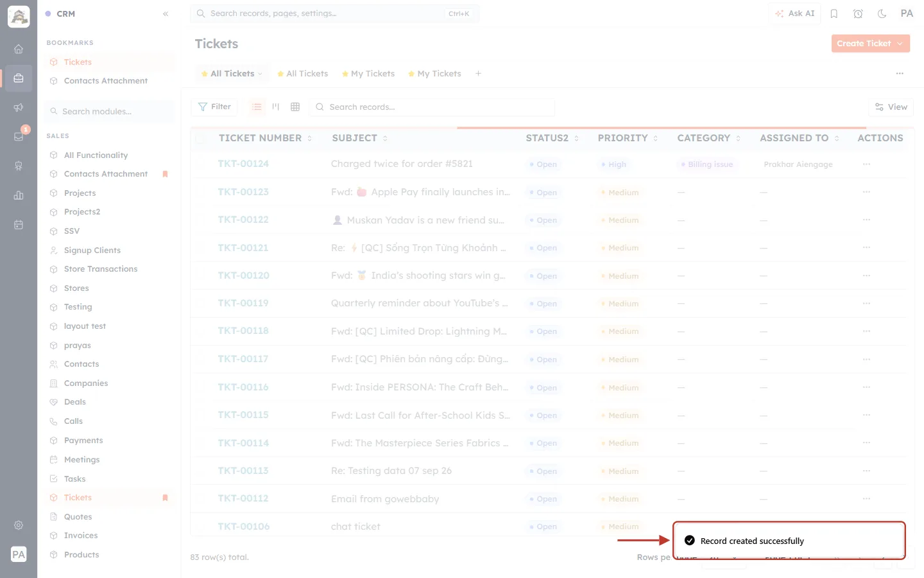Toggle dark mode moon icon
The height and width of the screenshot is (578, 924).
(882, 13)
